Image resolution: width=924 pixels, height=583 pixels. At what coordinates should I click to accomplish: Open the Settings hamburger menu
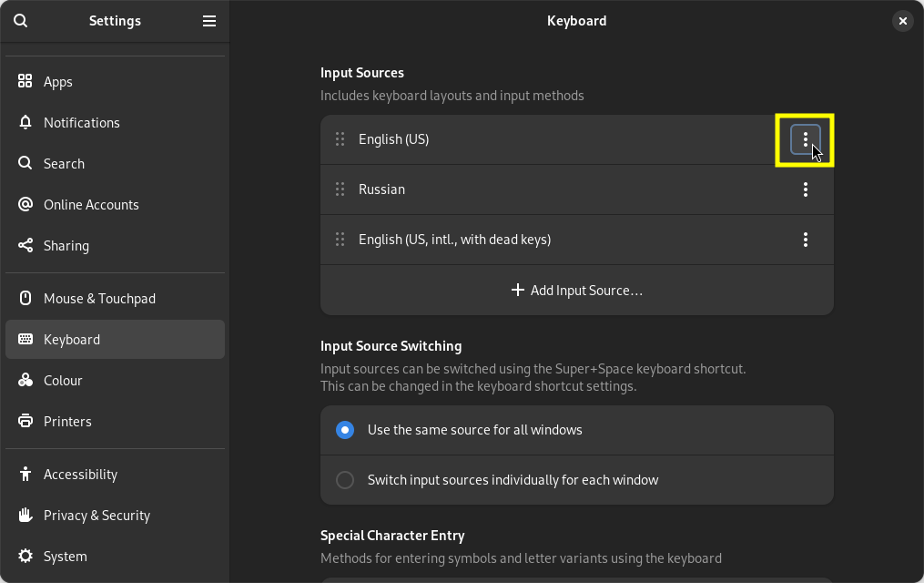click(209, 21)
